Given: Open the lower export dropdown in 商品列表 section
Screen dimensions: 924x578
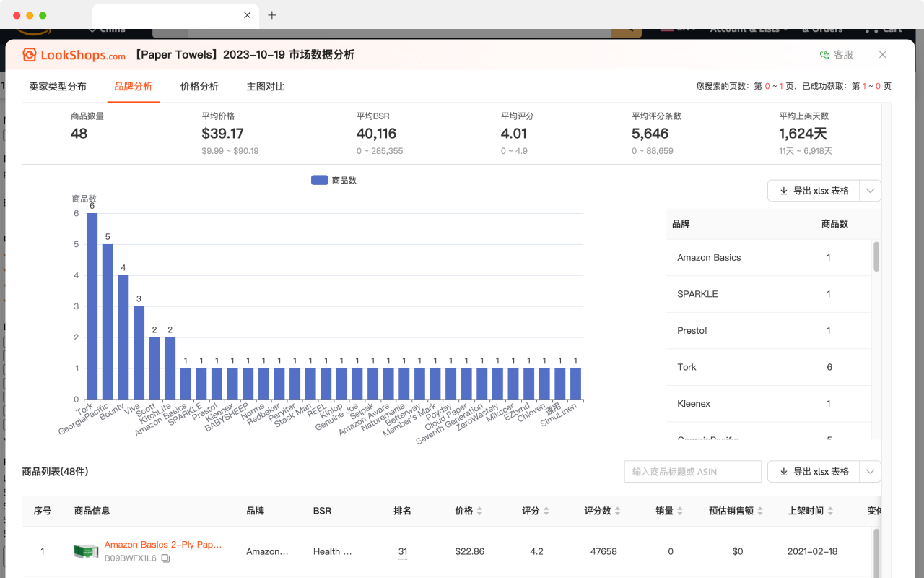Looking at the screenshot, I should tap(870, 471).
